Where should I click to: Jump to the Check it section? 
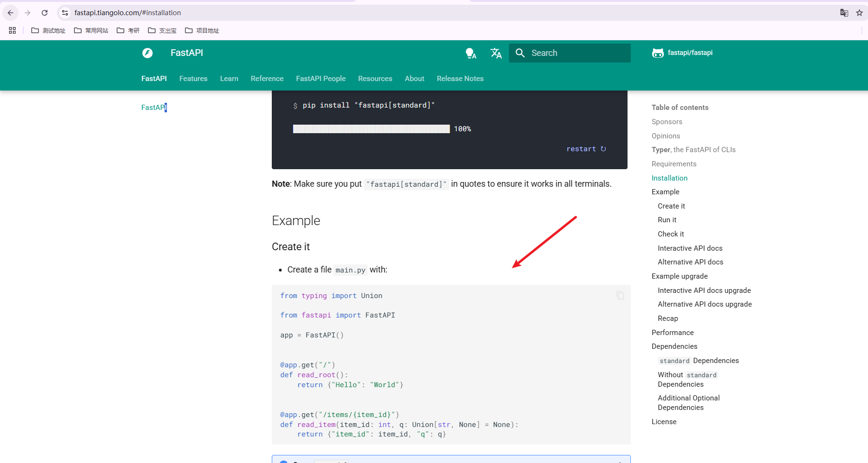coord(671,234)
